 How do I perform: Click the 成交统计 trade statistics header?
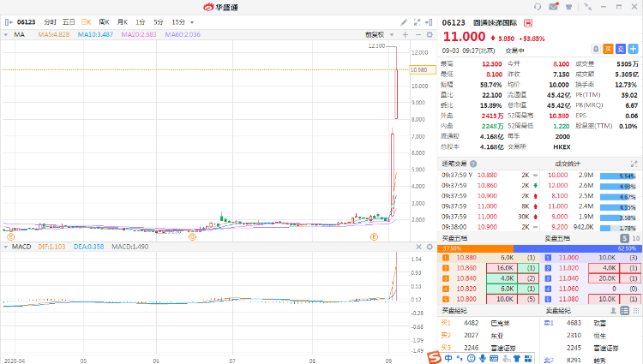tap(568, 164)
